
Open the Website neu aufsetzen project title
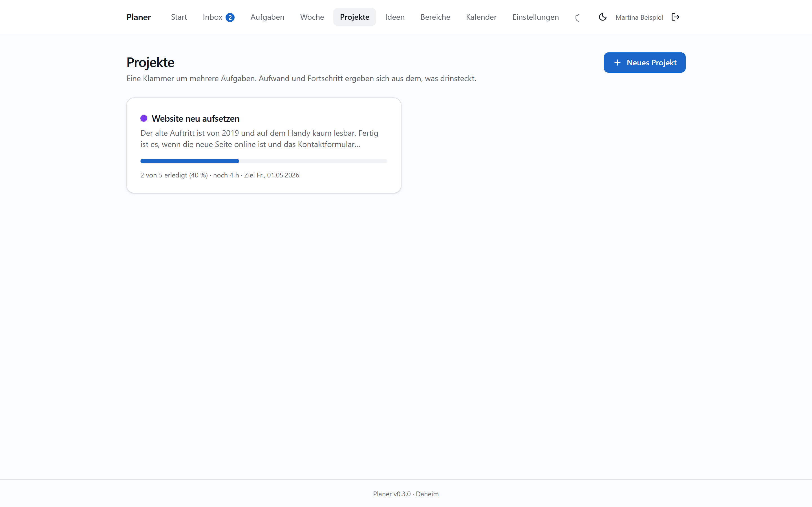[x=196, y=118]
